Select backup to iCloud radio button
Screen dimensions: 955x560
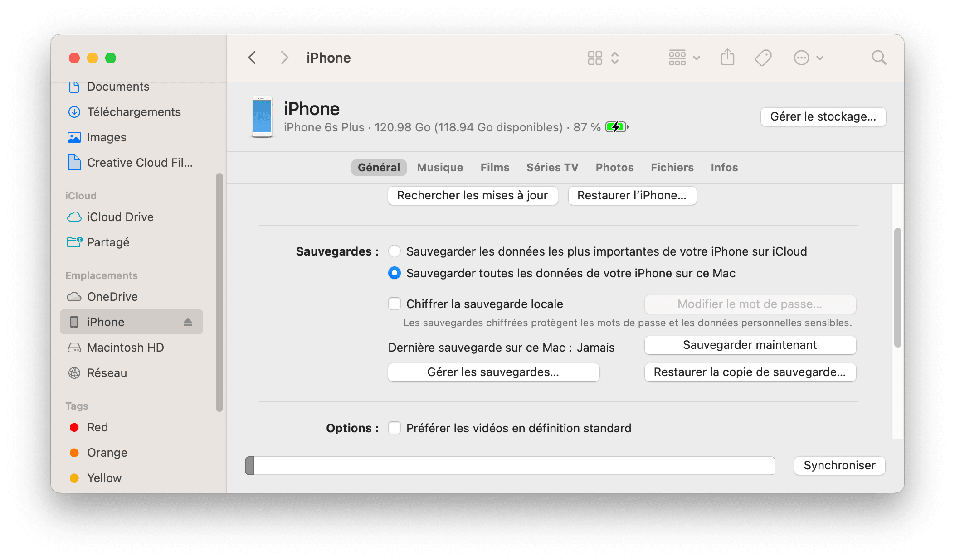[x=395, y=251]
